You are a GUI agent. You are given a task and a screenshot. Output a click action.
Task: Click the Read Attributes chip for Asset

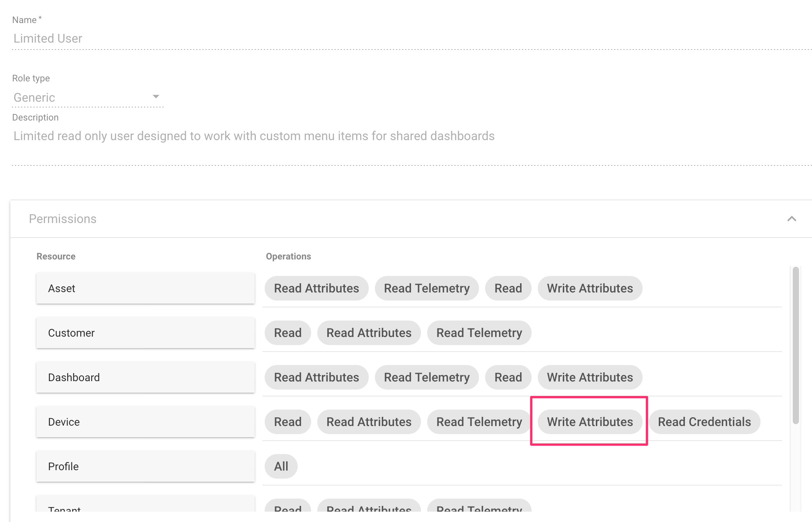coord(316,288)
